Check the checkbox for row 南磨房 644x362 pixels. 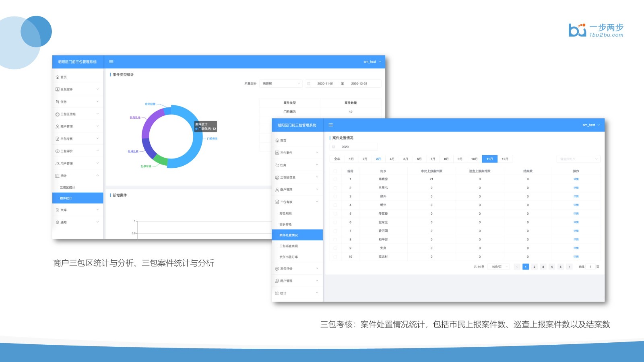335,179
